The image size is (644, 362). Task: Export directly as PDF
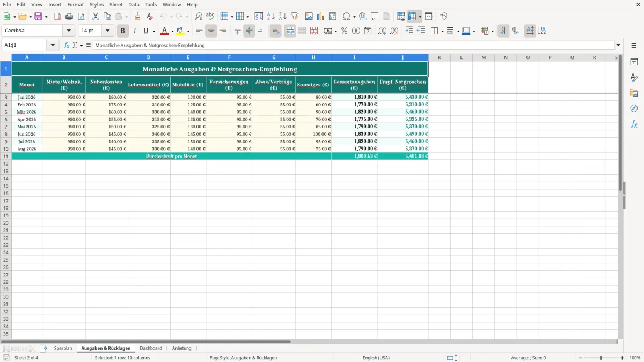point(57,17)
